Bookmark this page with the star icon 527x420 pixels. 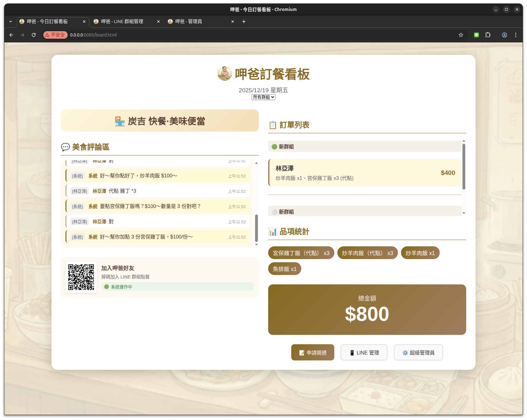pos(461,35)
